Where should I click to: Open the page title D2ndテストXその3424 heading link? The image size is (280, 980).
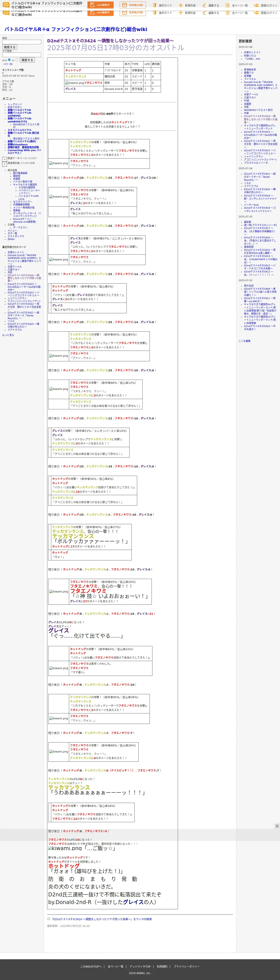pyautogui.click(x=110, y=41)
